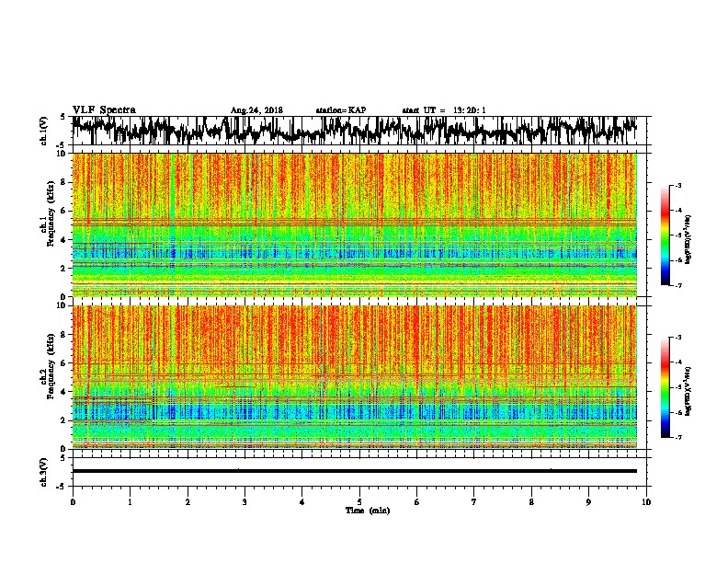Screen dimensions: 728x563
Task: Click inside the ch.1 voltage waveform panel
Action: click(358, 131)
